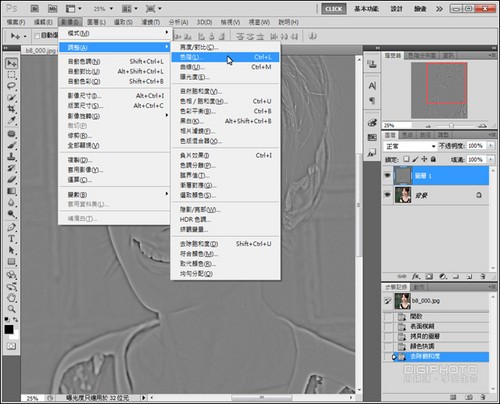Select the Spot Healing Brush tool
This screenshot has height=404, width=500.
point(12,134)
